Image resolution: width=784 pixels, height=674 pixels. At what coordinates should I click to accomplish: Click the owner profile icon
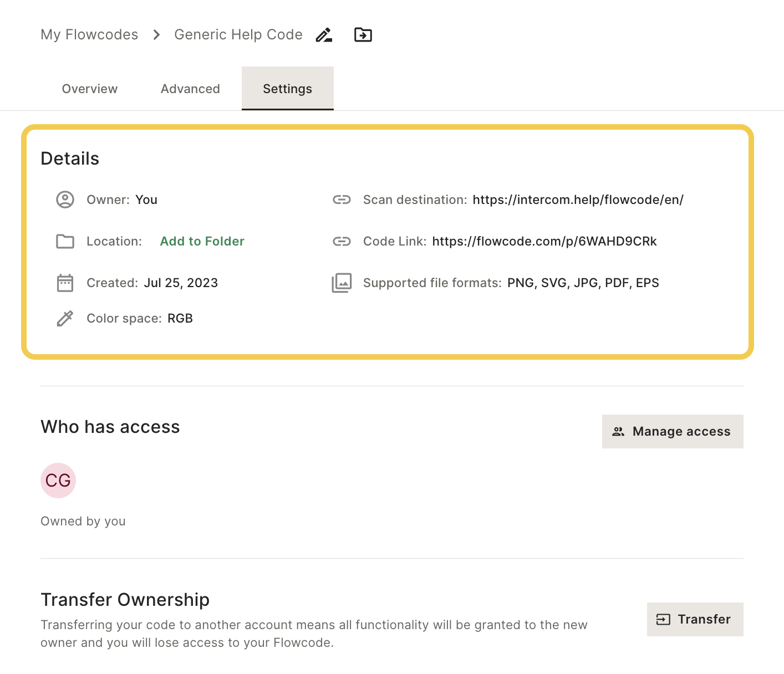(x=65, y=200)
